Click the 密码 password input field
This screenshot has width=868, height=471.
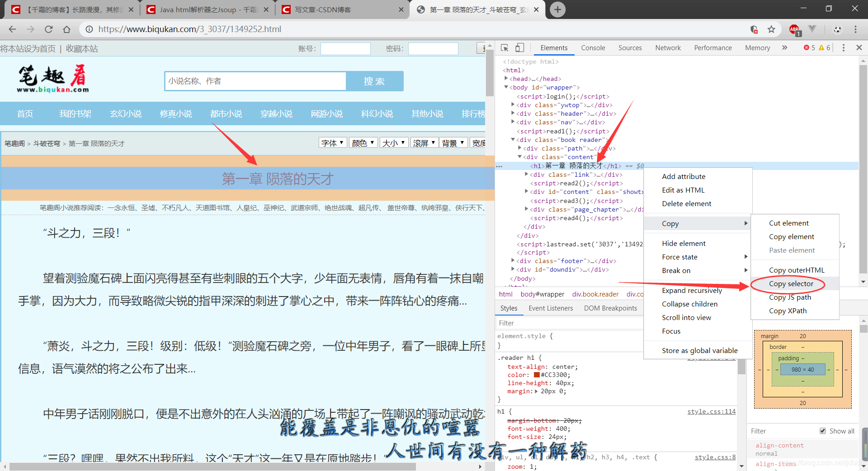point(433,48)
